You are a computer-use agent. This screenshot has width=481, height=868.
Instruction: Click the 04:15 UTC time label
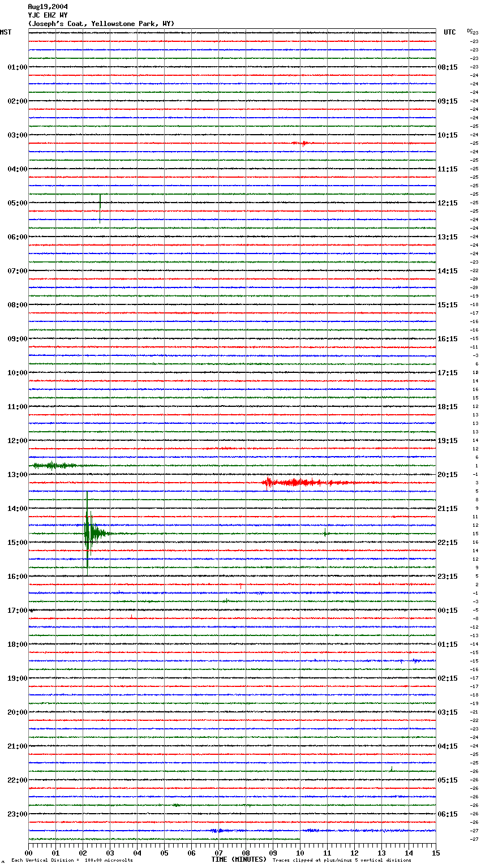(448, 746)
